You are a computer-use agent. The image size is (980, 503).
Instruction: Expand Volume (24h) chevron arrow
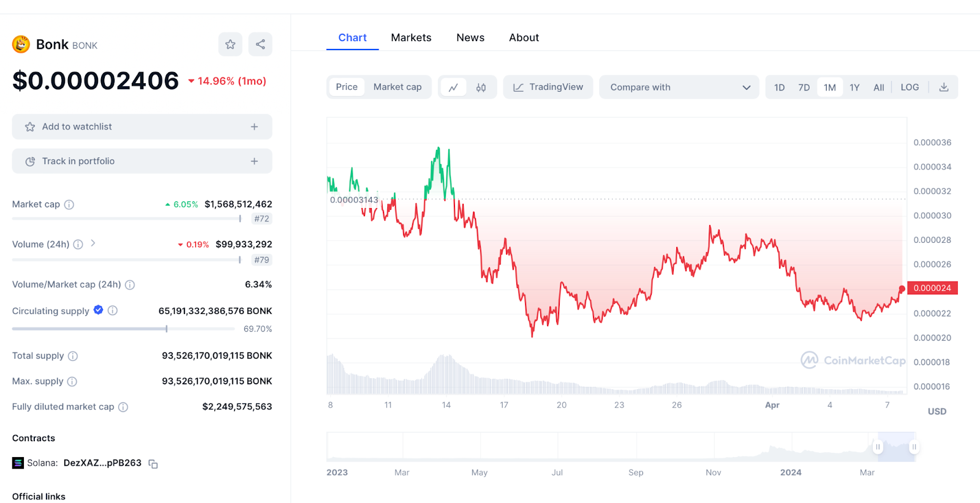point(93,243)
